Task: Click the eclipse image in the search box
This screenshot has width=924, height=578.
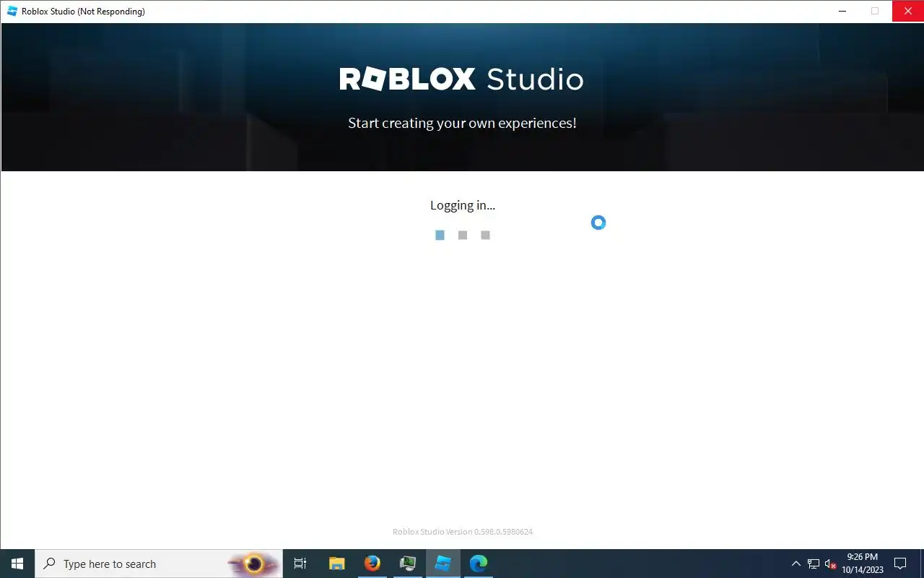Action: (253, 564)
